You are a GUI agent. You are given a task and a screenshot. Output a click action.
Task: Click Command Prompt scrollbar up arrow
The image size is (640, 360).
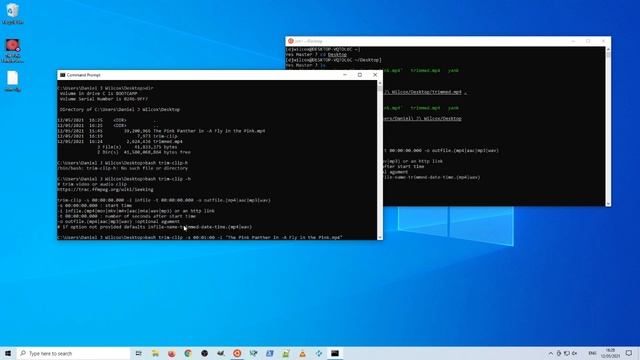380,83
